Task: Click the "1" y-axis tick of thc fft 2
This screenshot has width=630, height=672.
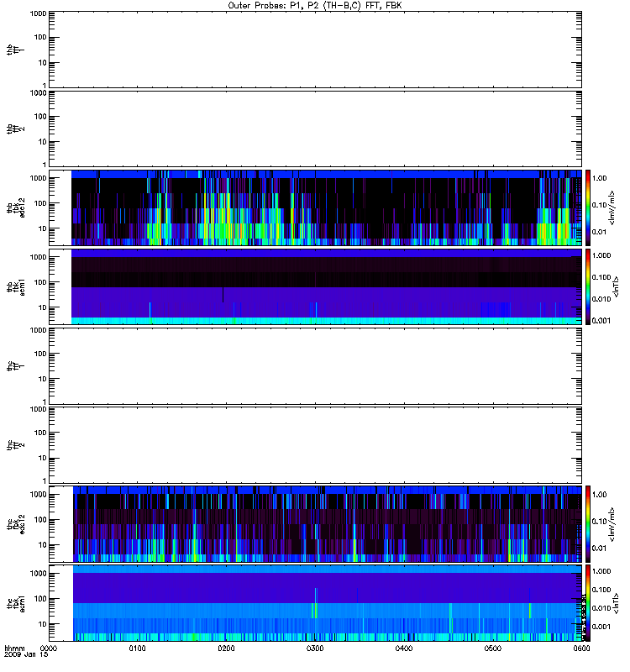Action: 45,480
